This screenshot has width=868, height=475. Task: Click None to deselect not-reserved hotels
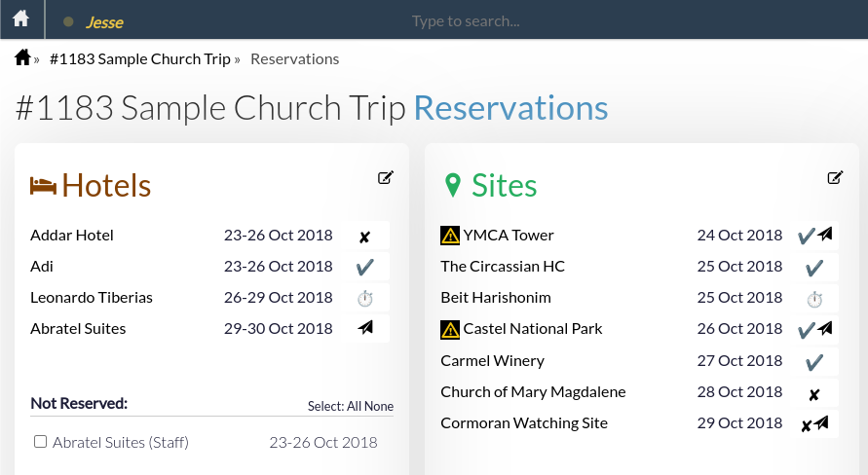(x=380, y=406)
